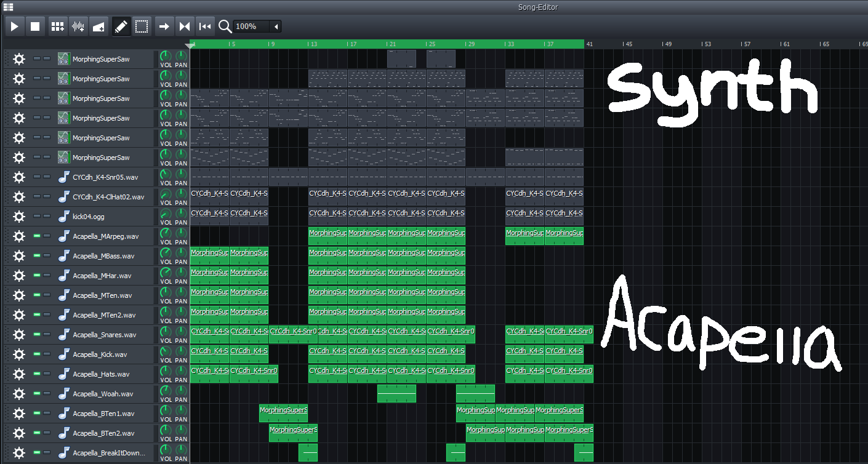The image size is (868, 464).
Task: Solo the CYCdh_K4-ClHat02.wav track
Action: (x=47, y=196)
